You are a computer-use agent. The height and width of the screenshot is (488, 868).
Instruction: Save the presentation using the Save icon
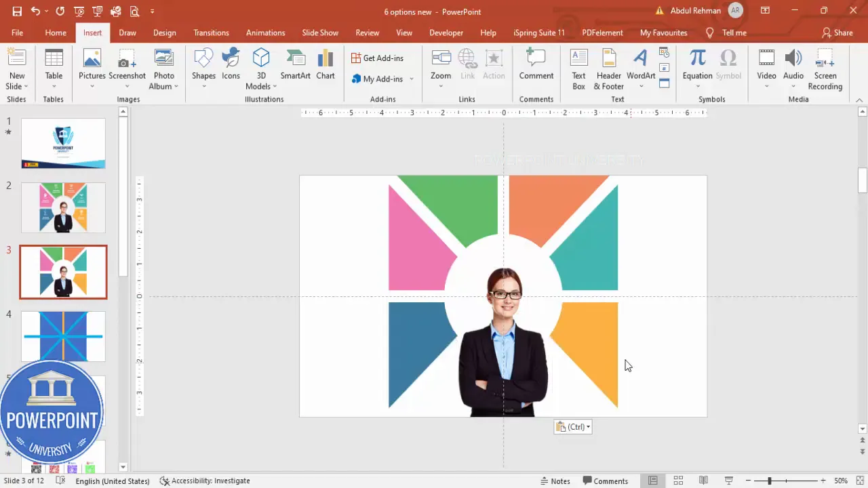[x=17, y=12]
